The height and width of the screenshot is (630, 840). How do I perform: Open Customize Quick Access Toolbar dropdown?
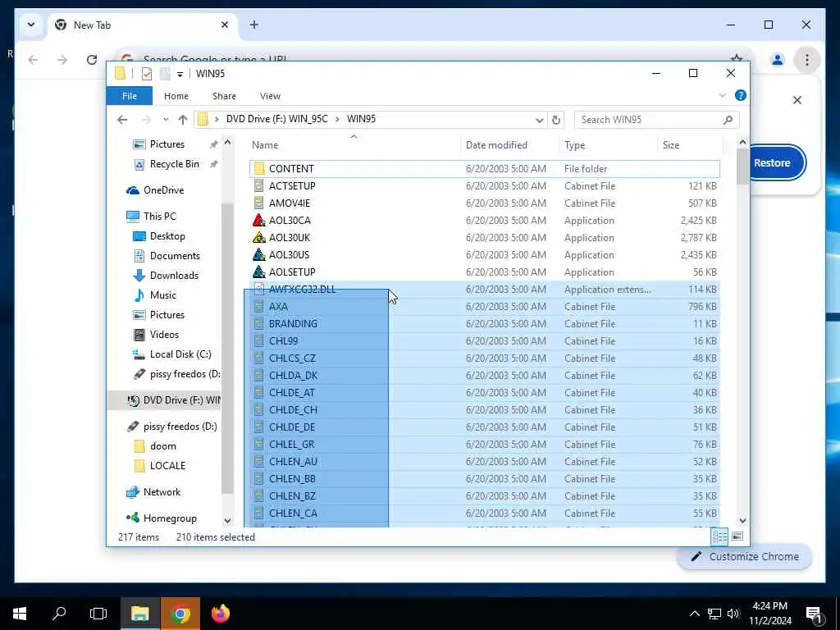click(180, 74)
